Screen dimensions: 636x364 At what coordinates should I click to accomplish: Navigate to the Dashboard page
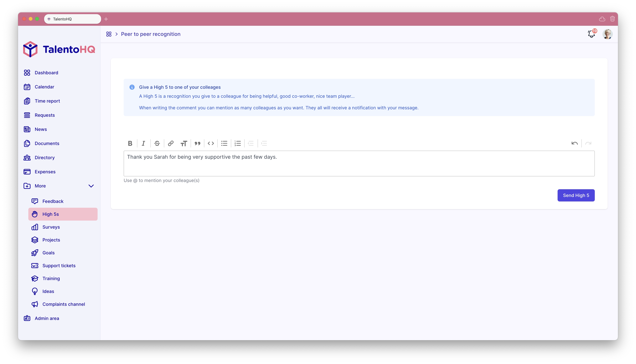click(x=46, y=72)
